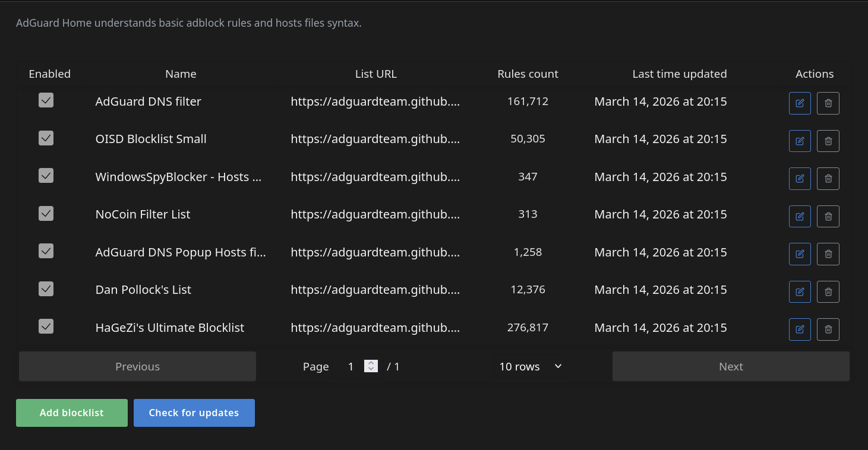
Task: Edit the OISD Blocklist Small entry
Action: click(x=800, y=141)
